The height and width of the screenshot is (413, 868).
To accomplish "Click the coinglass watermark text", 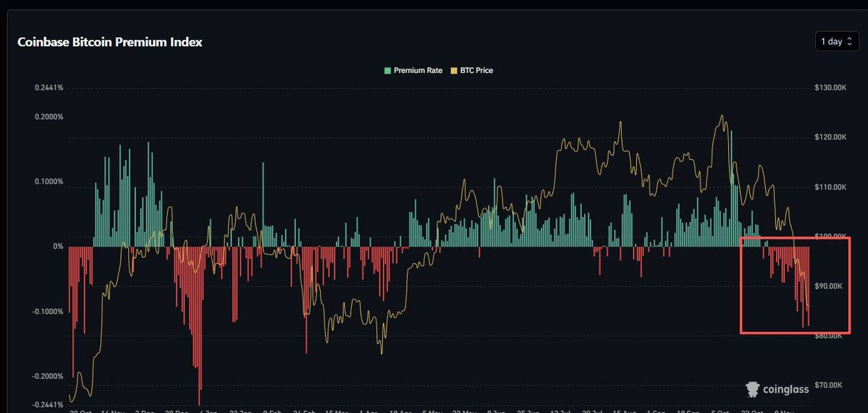I will pyautogui.click(x=785, y=390).
